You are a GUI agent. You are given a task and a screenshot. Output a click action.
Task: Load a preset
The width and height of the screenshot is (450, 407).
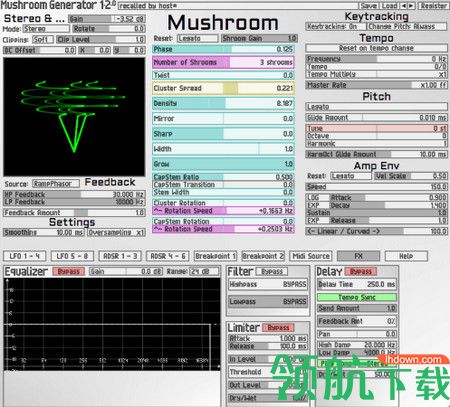pos(389,6)
